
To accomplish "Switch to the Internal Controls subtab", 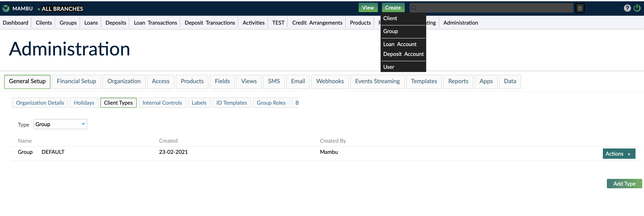I will (x=162, y=102).
